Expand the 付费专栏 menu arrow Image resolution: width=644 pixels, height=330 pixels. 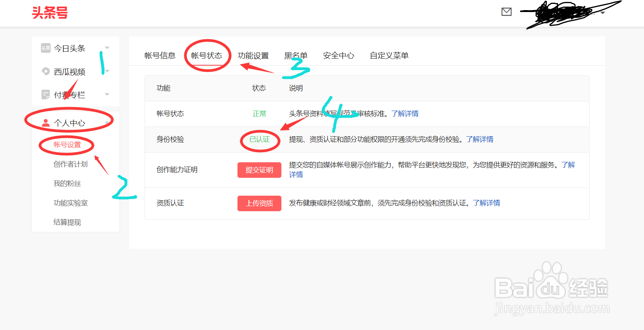pyautogui.click(x=107, y=94)
